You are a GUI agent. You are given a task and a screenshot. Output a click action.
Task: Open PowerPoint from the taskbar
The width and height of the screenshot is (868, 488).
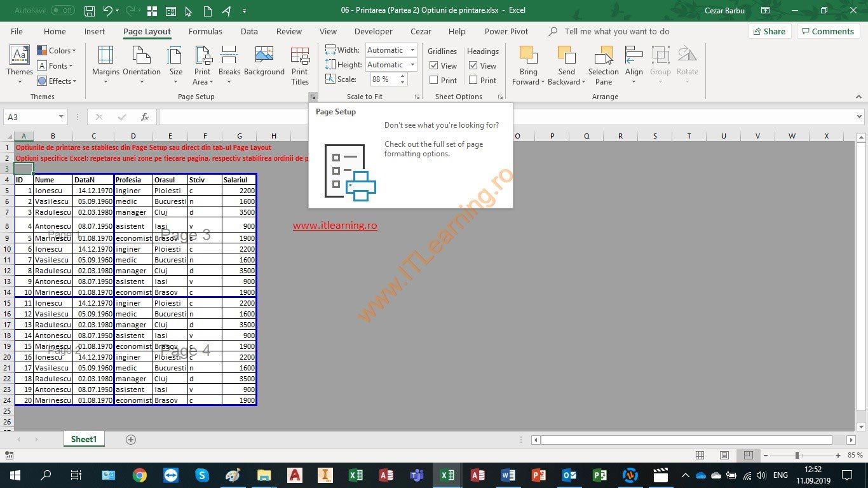click(539, 475)
